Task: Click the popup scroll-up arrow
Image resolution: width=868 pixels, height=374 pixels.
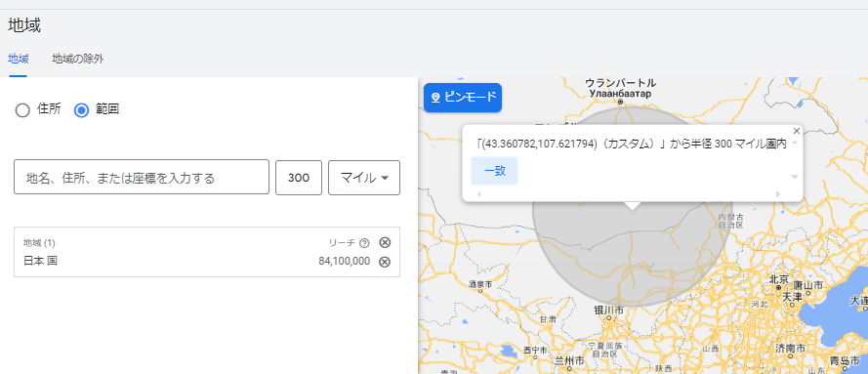Action: tap(795, 143)
